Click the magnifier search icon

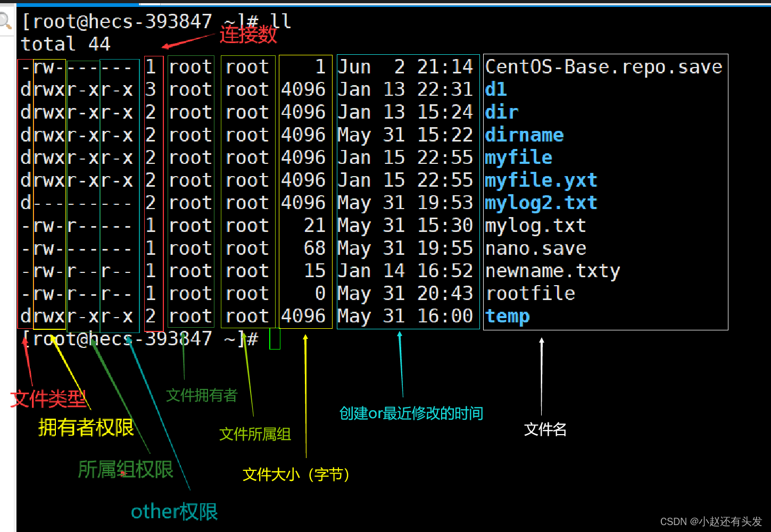point(5,21)
